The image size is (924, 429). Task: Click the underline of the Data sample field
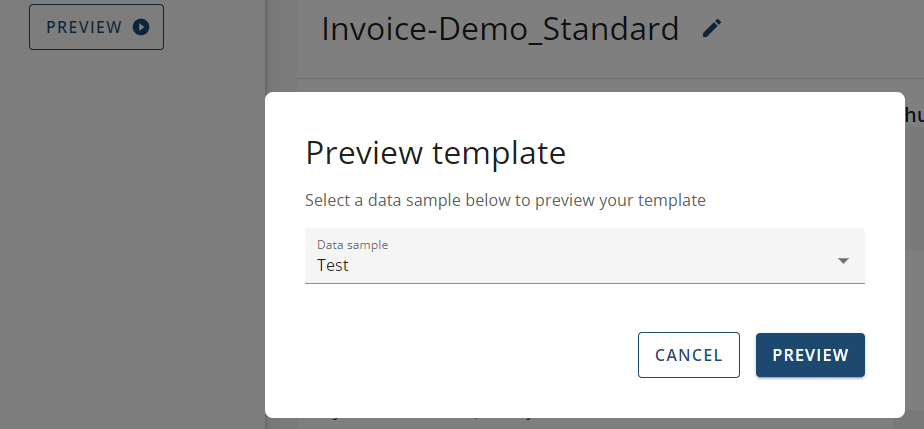[584, 282]
